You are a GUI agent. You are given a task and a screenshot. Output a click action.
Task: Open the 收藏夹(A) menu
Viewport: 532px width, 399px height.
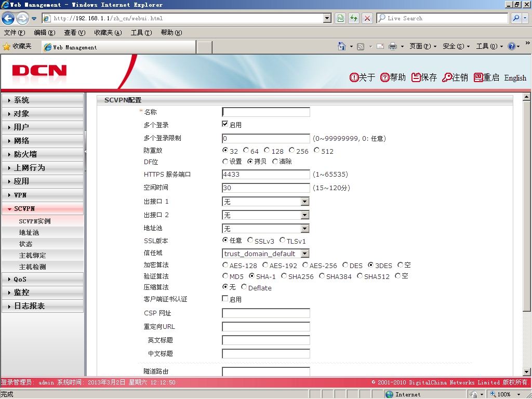108,33
